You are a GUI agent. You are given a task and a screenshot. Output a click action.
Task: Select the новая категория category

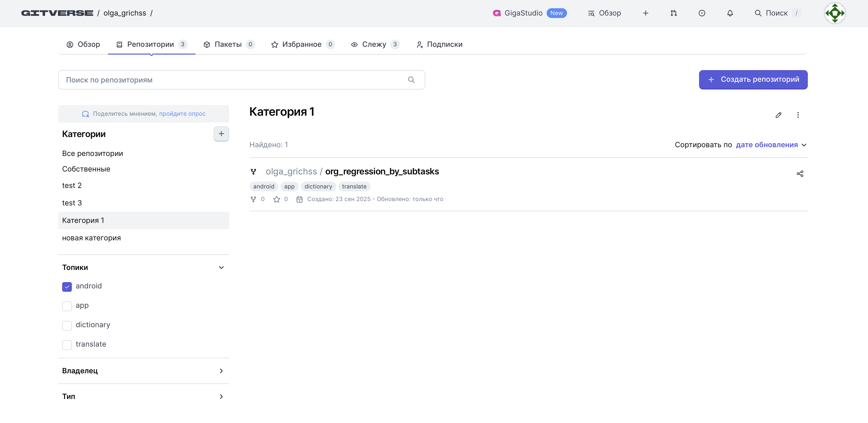pyautogui.click(x=91, y=238)
